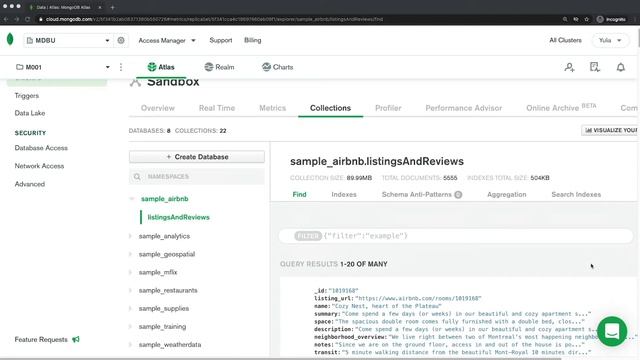Open the Real Time tab
This screenshot has height=360, width=640.
[217, 108]
